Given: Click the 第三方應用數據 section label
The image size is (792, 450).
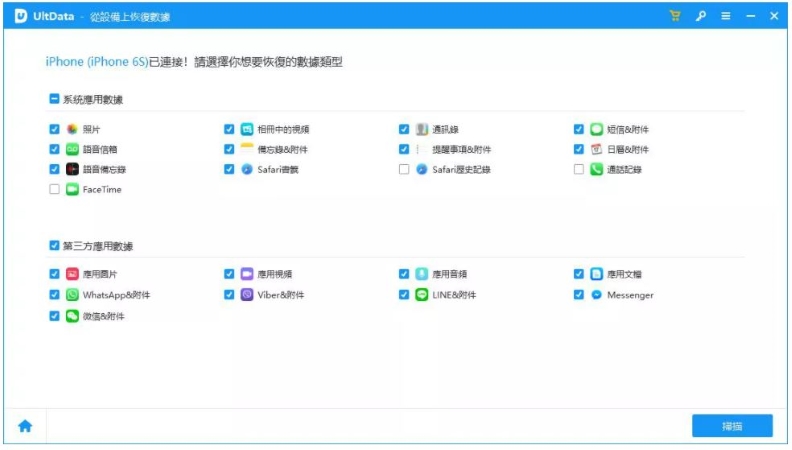Looking at the screenshot, I should (98, 246).
